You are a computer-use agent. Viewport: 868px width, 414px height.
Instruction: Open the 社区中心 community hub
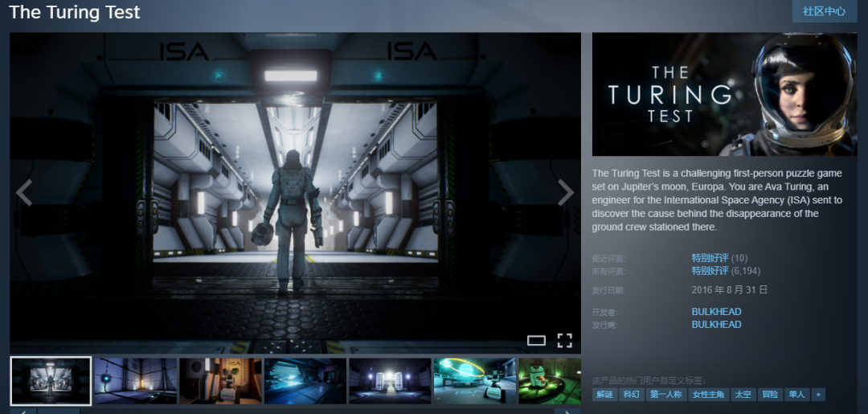(x=824, y=11)
